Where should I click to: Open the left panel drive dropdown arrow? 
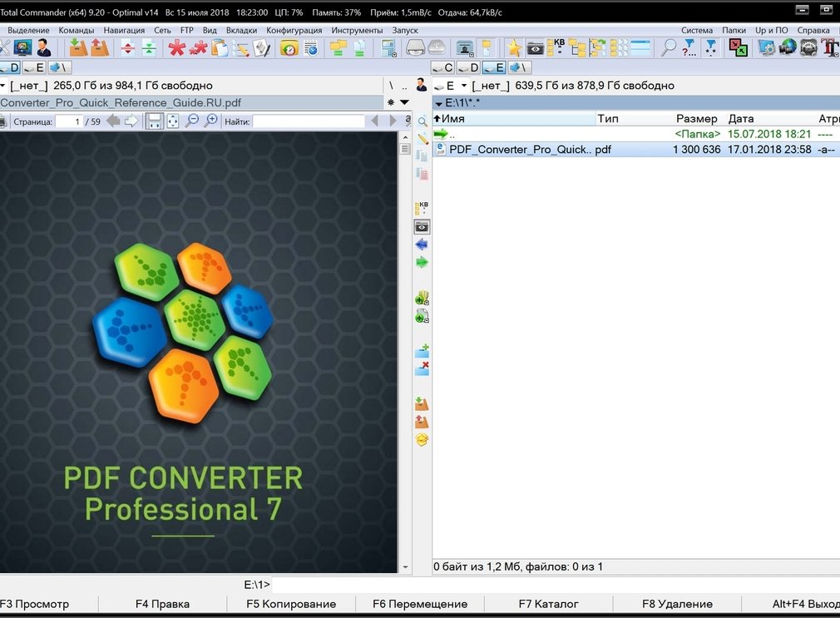tap(2, 85)
